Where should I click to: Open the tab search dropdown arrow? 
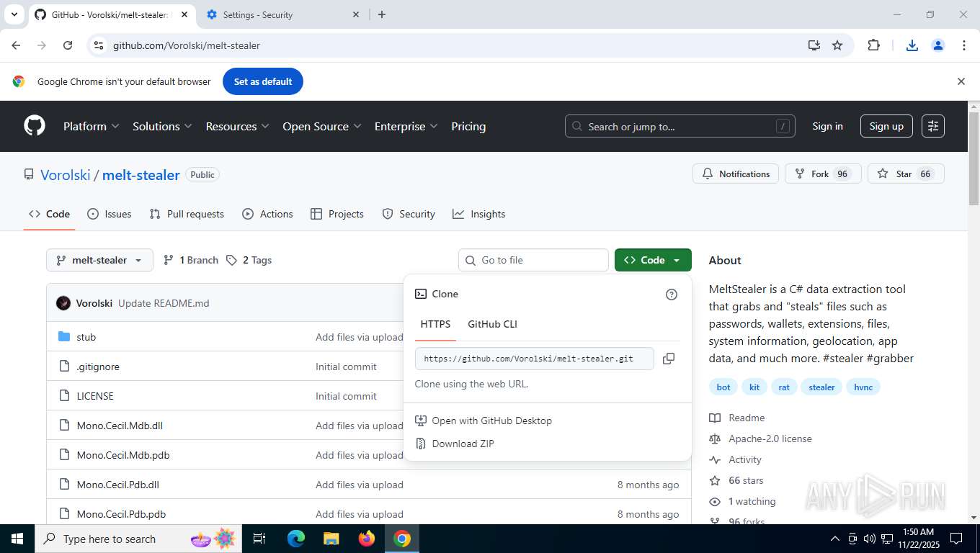click(x=14, y=14)
